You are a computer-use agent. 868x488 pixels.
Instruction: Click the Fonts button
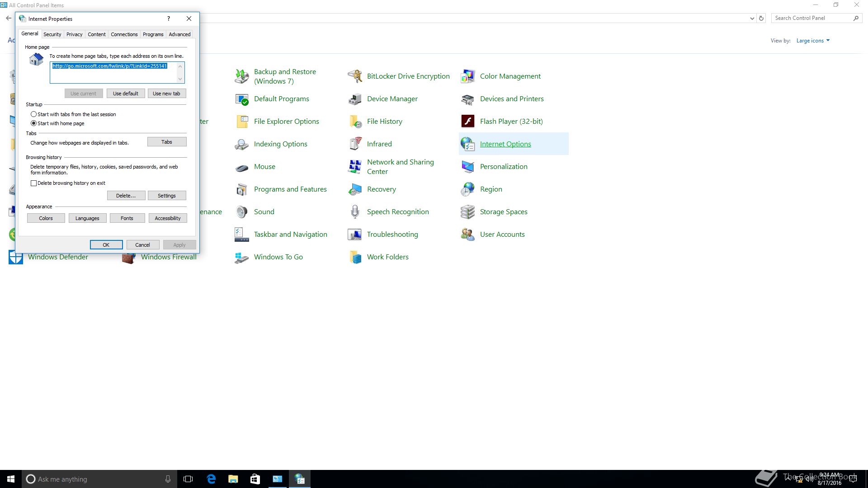[127, 218]
